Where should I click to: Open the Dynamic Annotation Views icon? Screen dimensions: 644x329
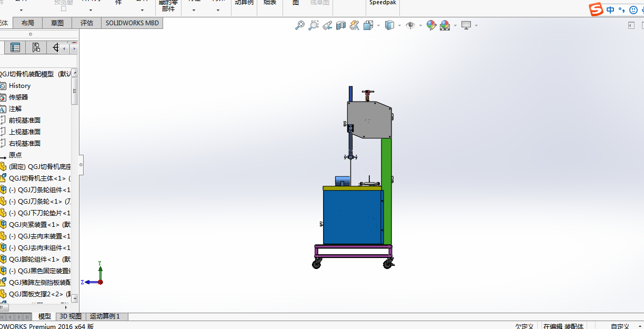point(354,25)
